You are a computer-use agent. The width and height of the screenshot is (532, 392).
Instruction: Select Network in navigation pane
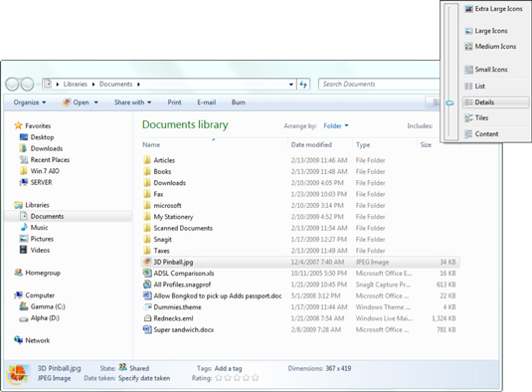click(x=32, y=340)
